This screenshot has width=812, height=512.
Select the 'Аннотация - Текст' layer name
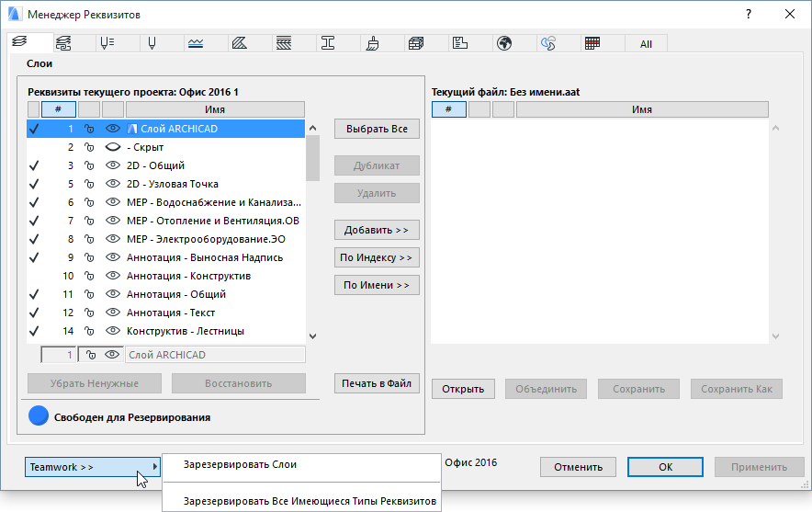[x=171, y=313]
